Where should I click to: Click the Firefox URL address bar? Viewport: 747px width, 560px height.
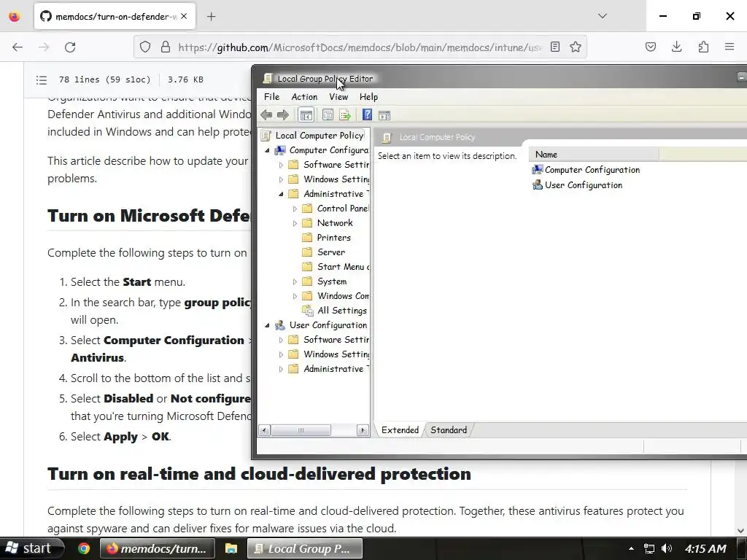360,47
